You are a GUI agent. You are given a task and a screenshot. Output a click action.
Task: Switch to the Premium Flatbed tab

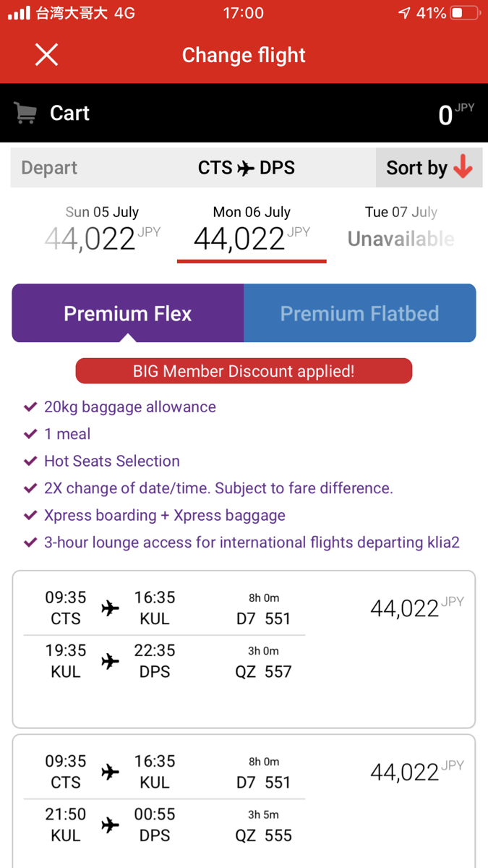point(360,313)
